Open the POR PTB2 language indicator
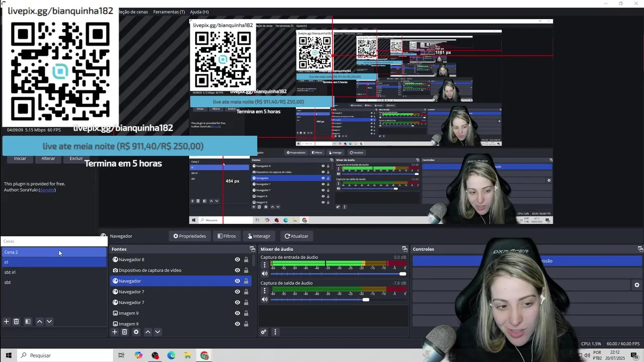Image resolution: width=644 pixels, height=362 pixels. point(597,355)
